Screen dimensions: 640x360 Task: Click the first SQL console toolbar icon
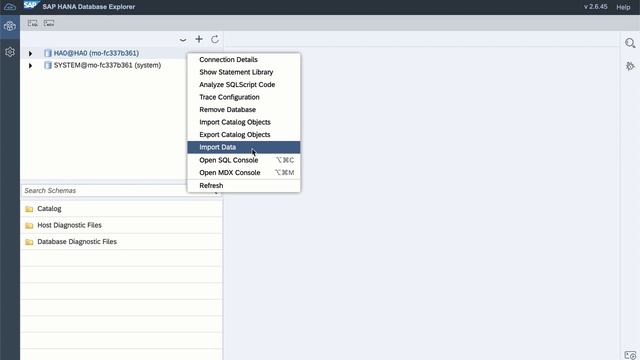coord(33,23)
